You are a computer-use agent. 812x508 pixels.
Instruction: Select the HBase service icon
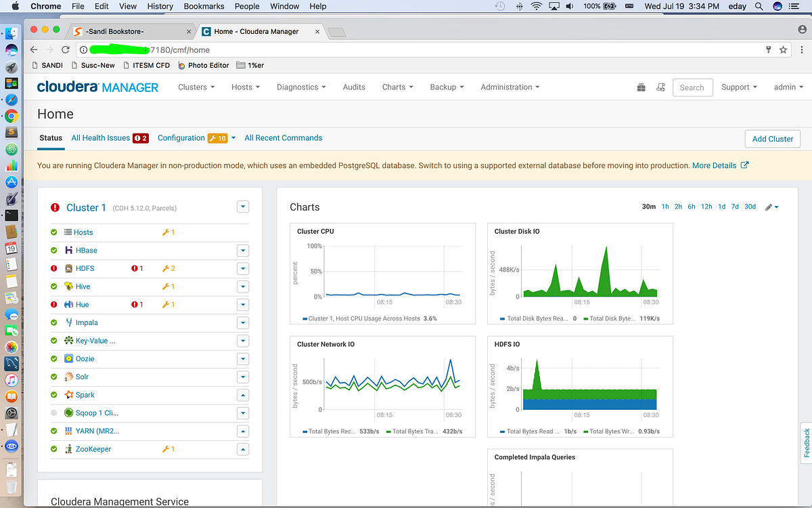pyautogui.click(x=68, y=250)
